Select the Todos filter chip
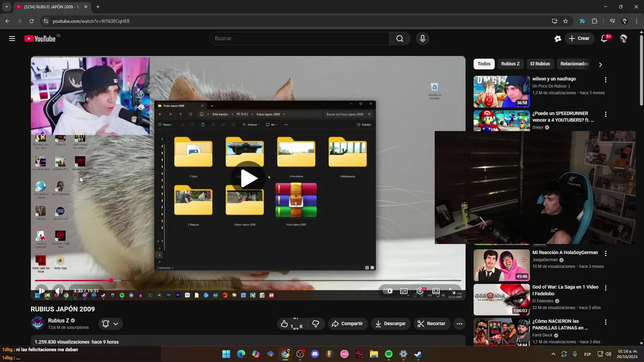The height and width of the screenshot is (362, 644). pyautogui.click(x=484, y=64)
